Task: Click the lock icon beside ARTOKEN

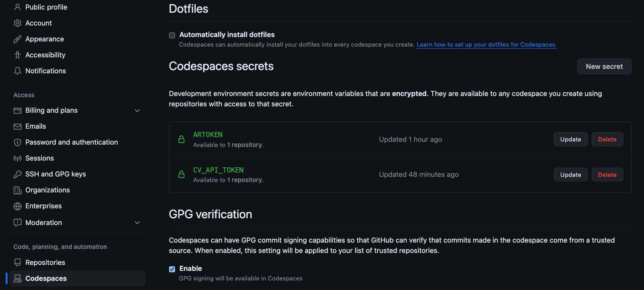Action: point(181,139)
